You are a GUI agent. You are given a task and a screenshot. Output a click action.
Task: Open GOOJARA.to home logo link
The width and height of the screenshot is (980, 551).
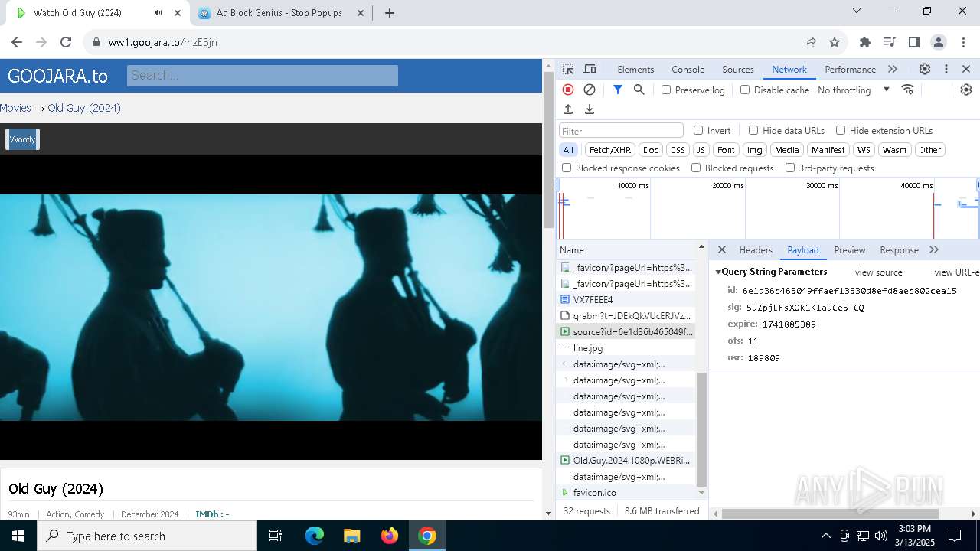point(57,76)
